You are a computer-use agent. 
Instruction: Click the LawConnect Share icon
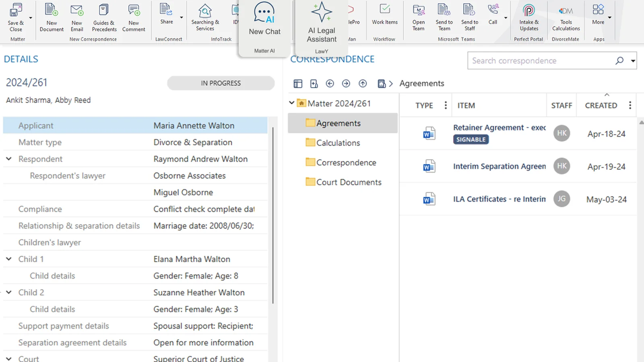click(x=166, y=10)
